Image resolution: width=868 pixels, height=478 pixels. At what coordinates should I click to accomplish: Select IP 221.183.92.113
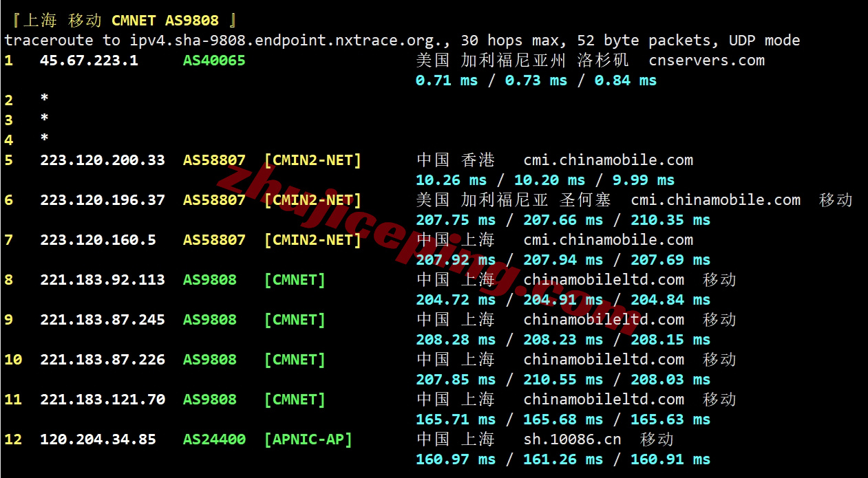103,280
